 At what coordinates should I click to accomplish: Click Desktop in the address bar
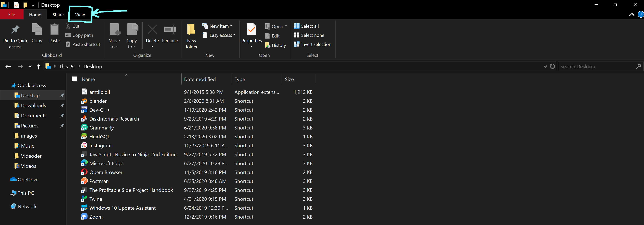click(x=93, y=66)
